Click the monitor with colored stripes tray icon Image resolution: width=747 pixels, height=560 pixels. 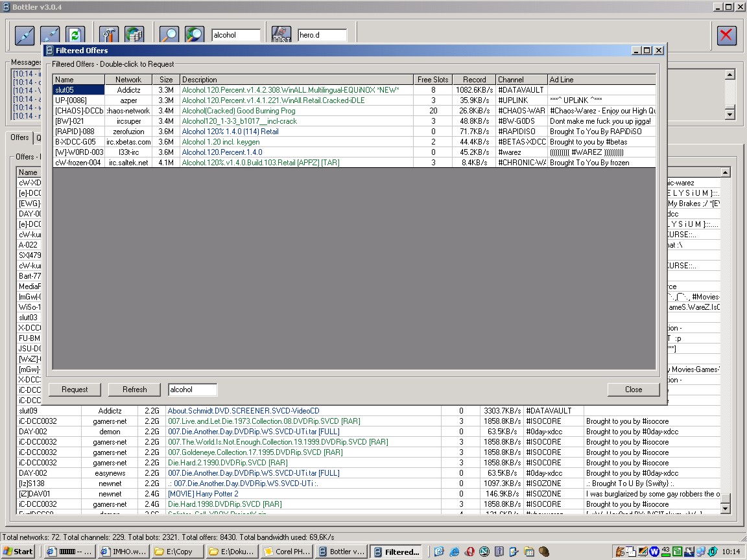tap(643, 552)
